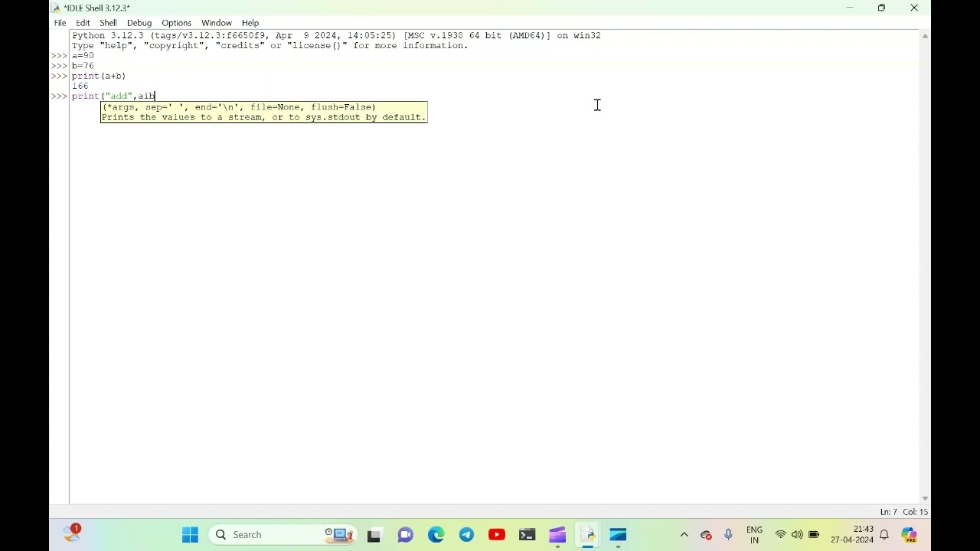Click the line a=90
The height and width of the screenshot is (551, 980).
point(83,56)
